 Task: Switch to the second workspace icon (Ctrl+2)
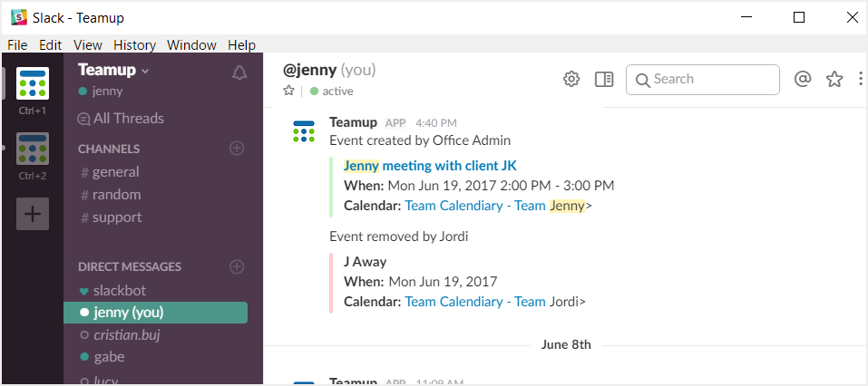coord(32,149)
